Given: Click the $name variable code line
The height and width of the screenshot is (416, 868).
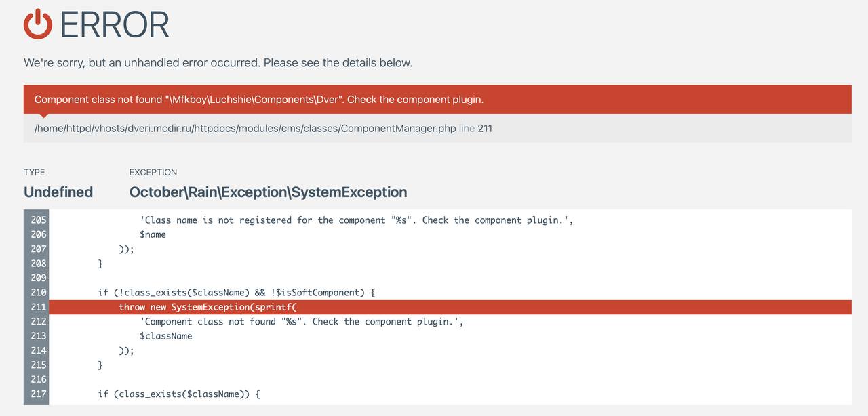Looking at the screenshot, I should pos(153,234).
